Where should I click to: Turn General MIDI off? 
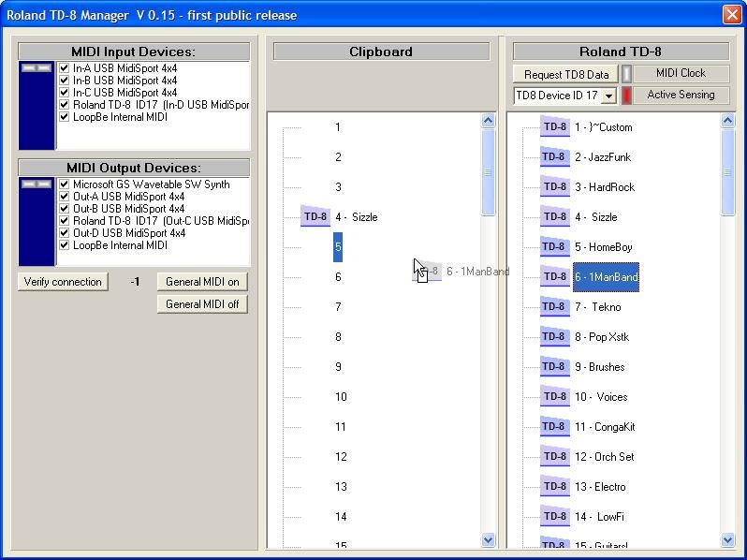pyautogui.click(x=202, y=304)
